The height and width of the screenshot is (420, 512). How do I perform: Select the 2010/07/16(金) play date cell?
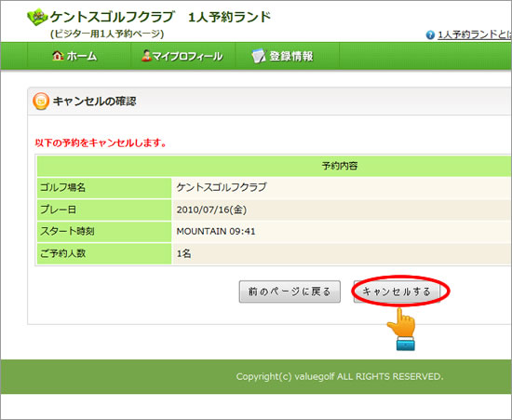pos(342,210)
